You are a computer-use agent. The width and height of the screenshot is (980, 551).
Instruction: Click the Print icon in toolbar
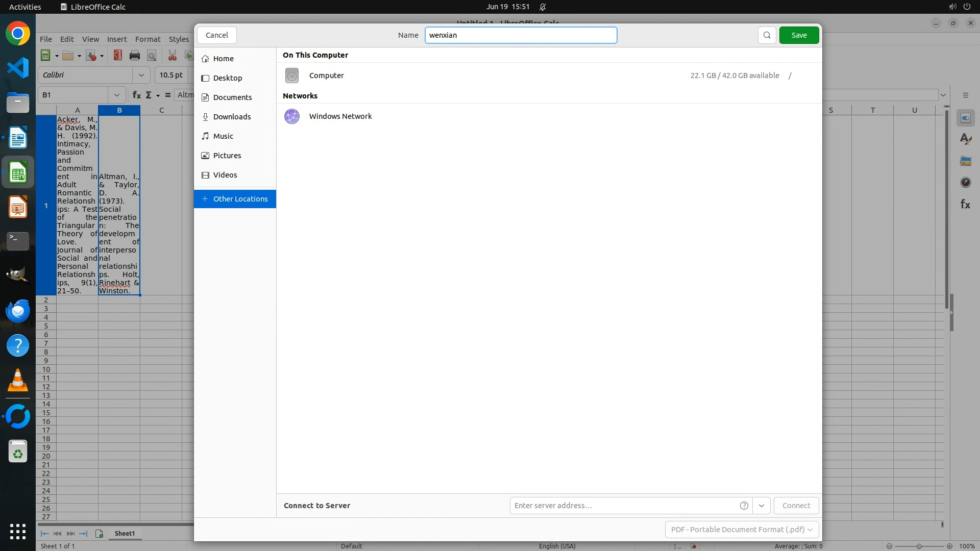tap(135, 56)
